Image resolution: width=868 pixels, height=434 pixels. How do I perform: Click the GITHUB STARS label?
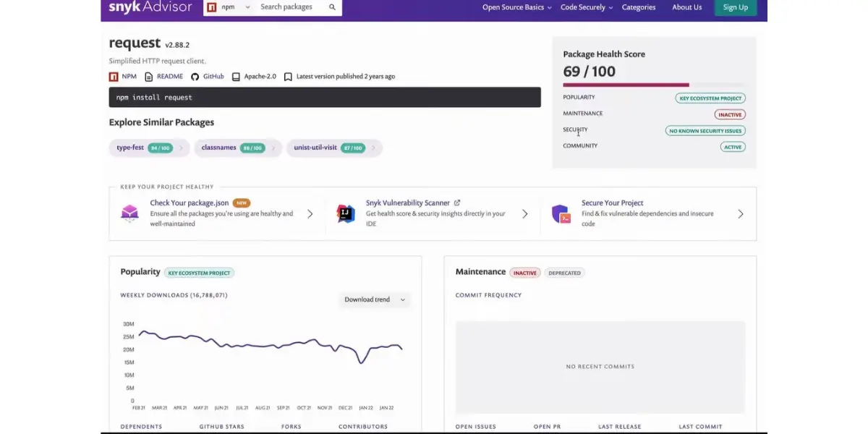point(222,427)
